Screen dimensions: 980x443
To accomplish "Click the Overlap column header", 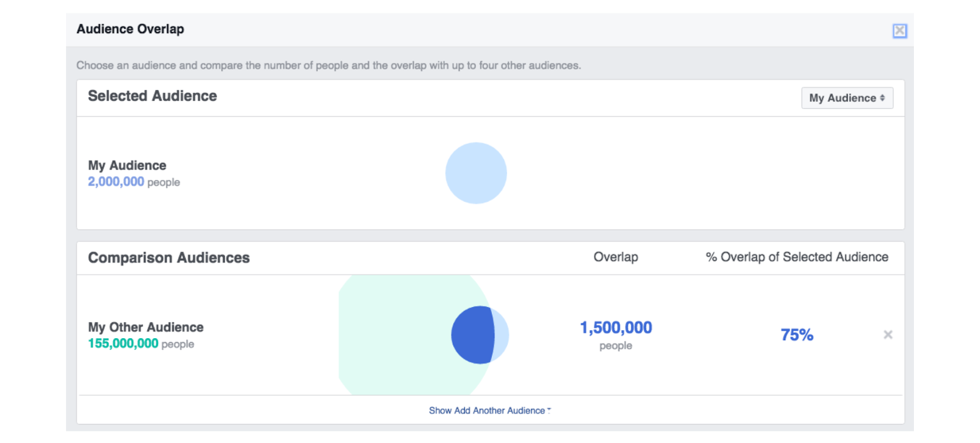I will coord(616,257).
